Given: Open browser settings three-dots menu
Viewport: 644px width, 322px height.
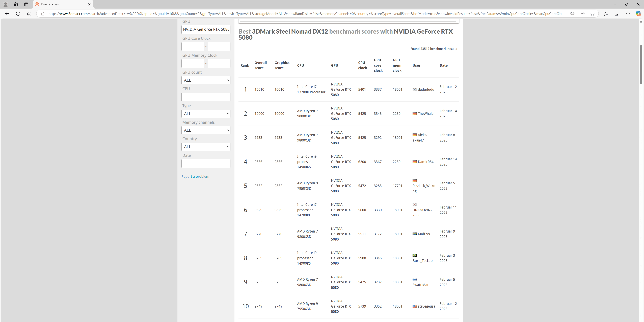Looking at the screenshot, I should pos(628,13).
